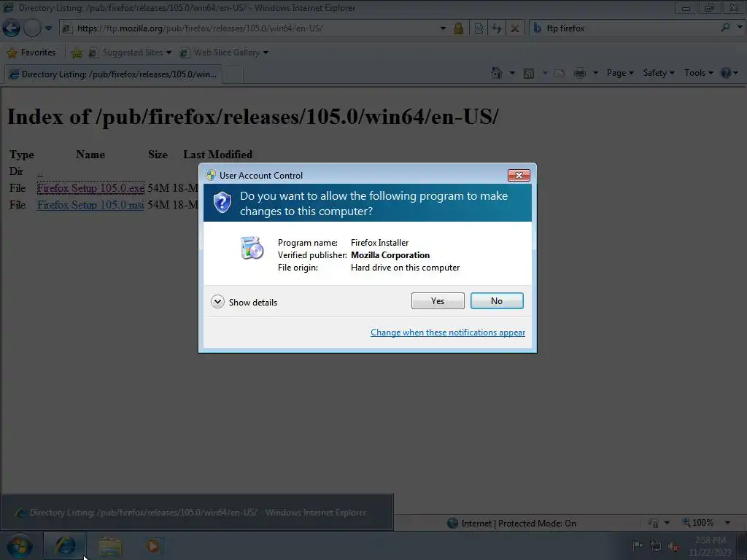
Task: Click Mozilla Corporation verified publisher text
Action: pos(390,255)
